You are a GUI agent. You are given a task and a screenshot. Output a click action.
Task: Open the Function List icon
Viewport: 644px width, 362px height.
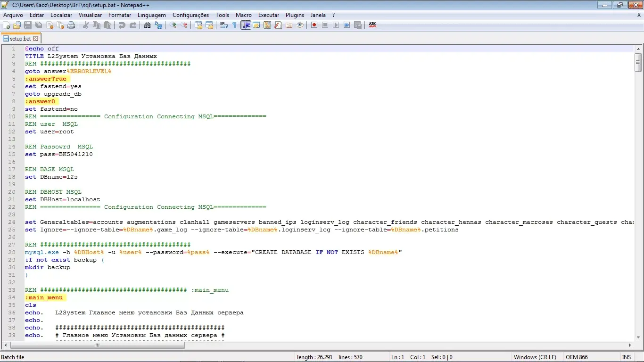(x=278, y=25)
